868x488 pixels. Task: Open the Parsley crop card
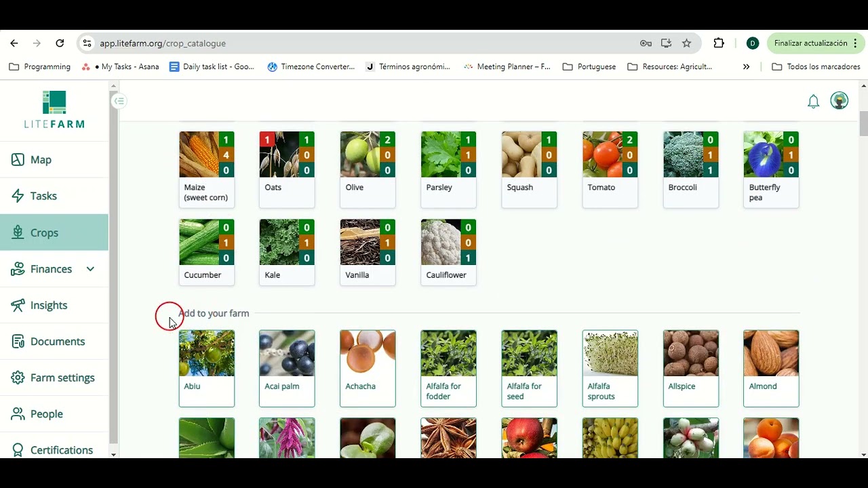(x=448, y=169)
